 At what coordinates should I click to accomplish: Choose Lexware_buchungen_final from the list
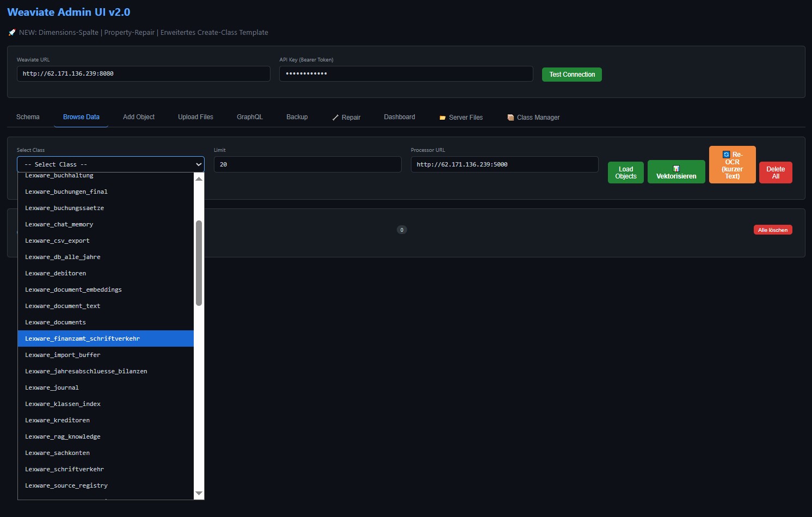(106, 192)
